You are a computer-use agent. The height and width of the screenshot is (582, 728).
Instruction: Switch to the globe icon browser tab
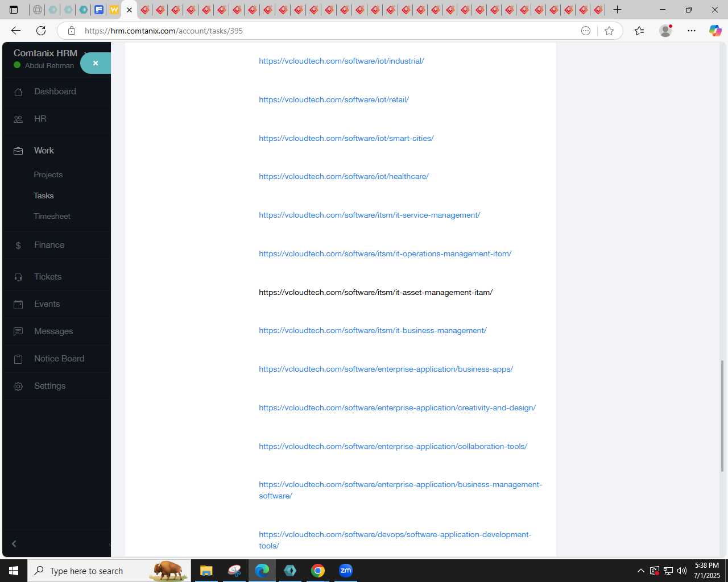(x=38, y=10)
